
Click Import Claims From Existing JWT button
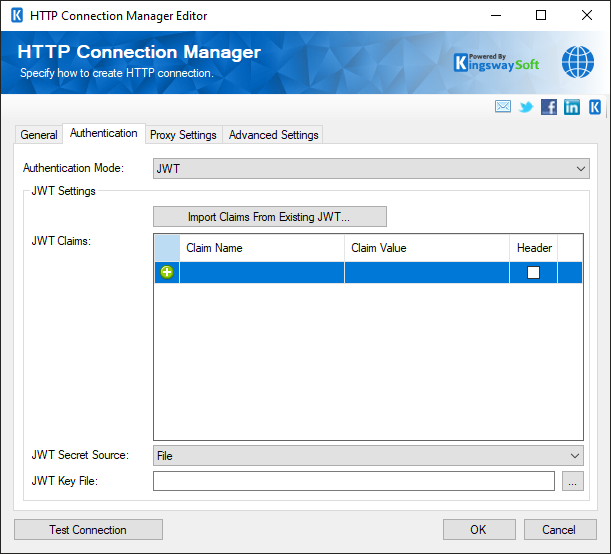click(x=269, y=217)
